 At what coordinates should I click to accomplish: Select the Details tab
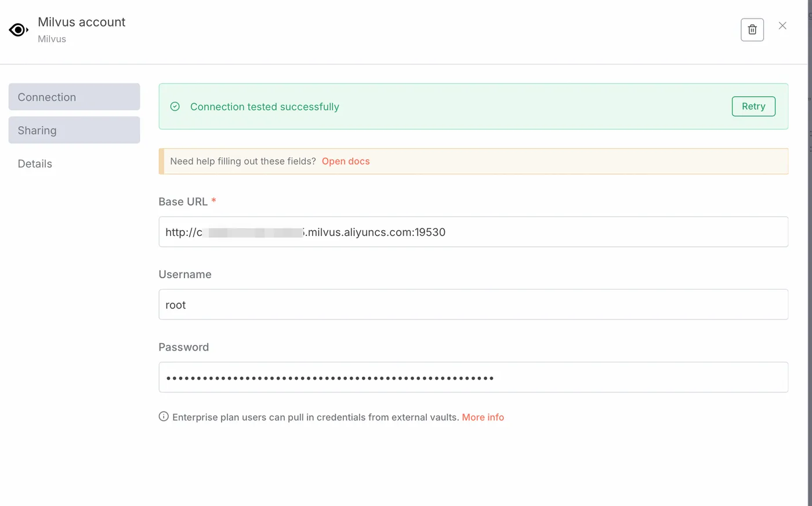point(35,163)
